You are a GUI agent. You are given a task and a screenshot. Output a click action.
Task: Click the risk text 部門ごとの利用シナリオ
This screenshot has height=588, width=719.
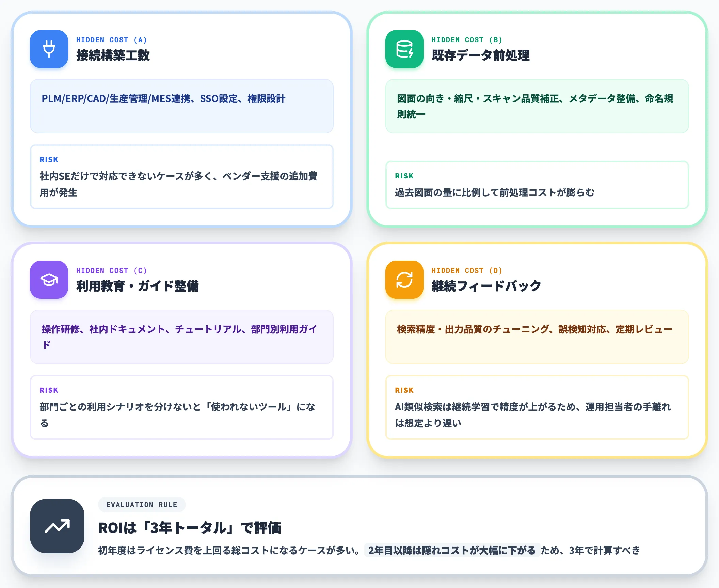click(177, 415)
